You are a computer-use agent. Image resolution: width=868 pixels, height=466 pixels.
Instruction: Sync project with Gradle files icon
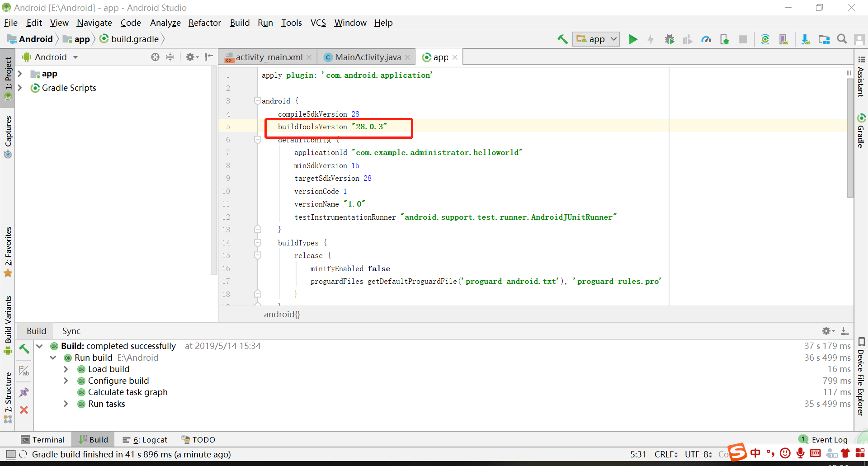(x=765, y=39)
